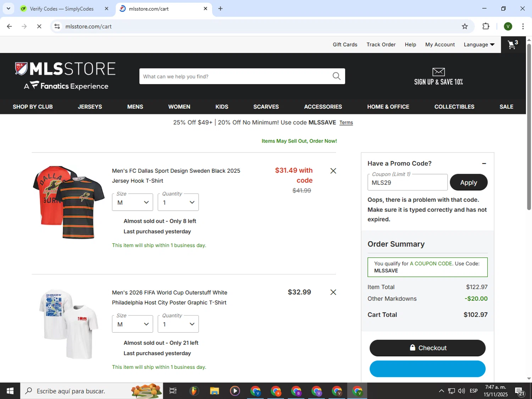Screen dimensions: 532x399
Task: Click the volume speaker icon in system tray
Action: pos(461,391)
